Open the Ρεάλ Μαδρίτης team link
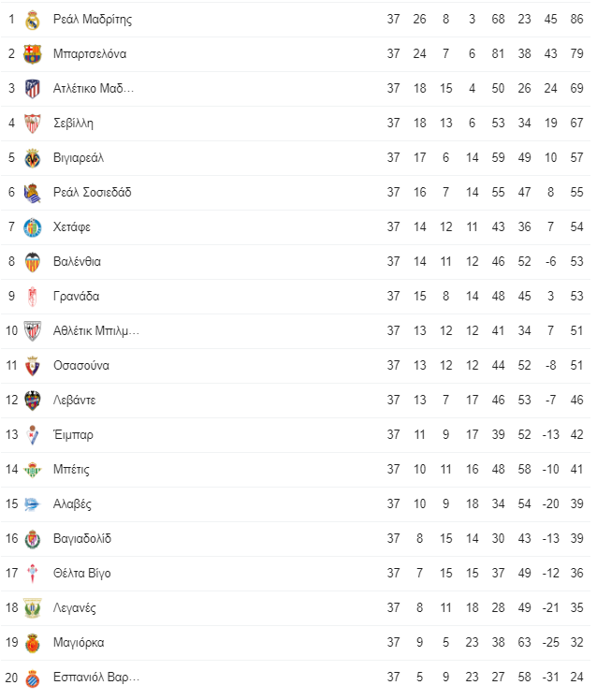The image size is (597, 700). (x=93, y=20)
